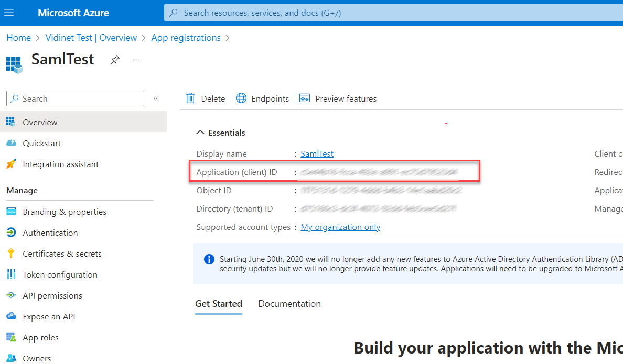The width and height of the screenshot is (623, 364).
Task: Open the more options ellipsis next to SamlTest
Action: click(136, 60)
